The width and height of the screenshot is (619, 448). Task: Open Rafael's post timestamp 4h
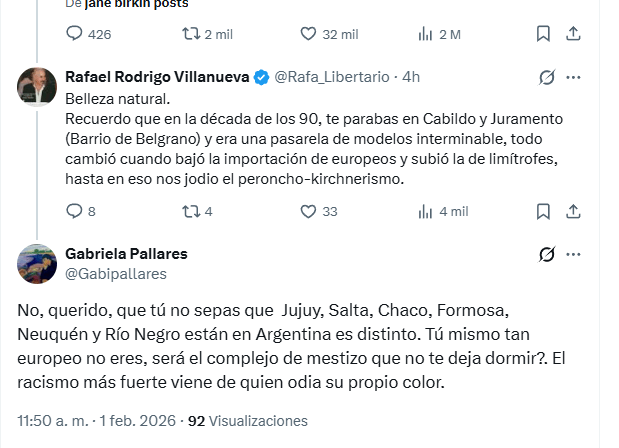coord(411,77)
